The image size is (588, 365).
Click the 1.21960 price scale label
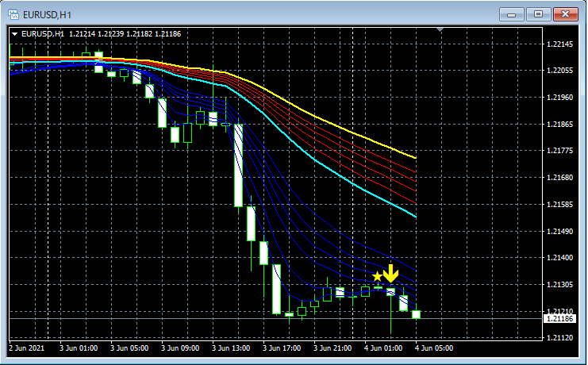pyautogui.click(x=559, y=98)
